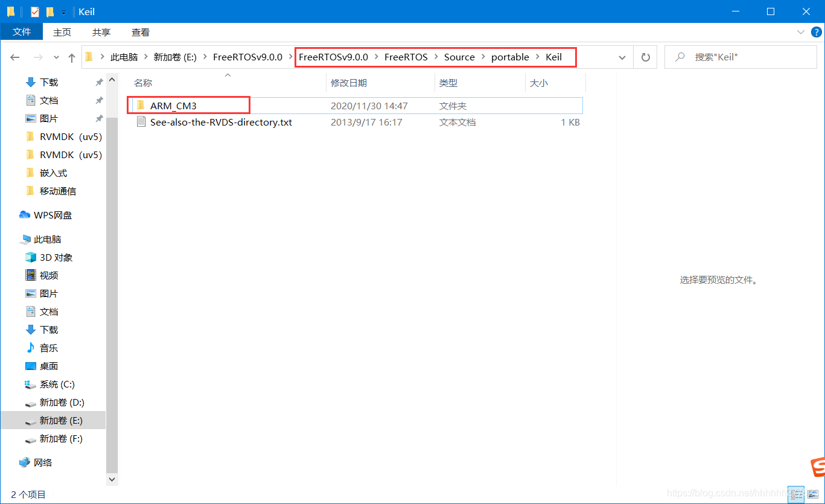This screenshot has height=504, width=825.
Task: Expand the address bar history dropdown
Action: 622,58
